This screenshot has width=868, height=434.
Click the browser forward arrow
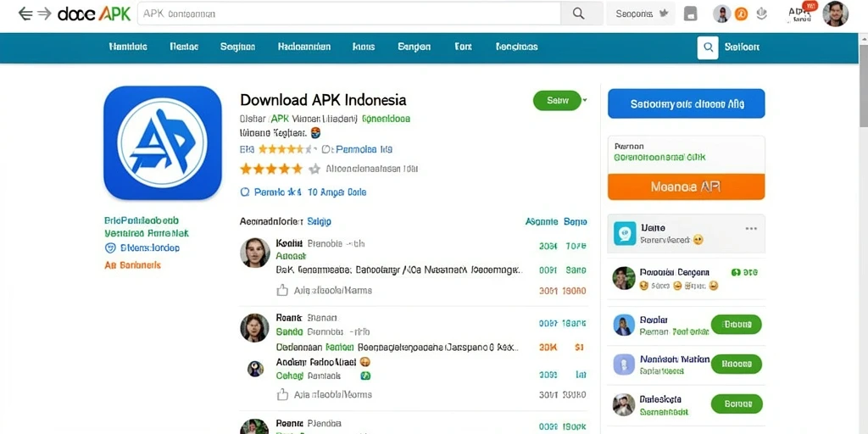click(x=44, y=14)
